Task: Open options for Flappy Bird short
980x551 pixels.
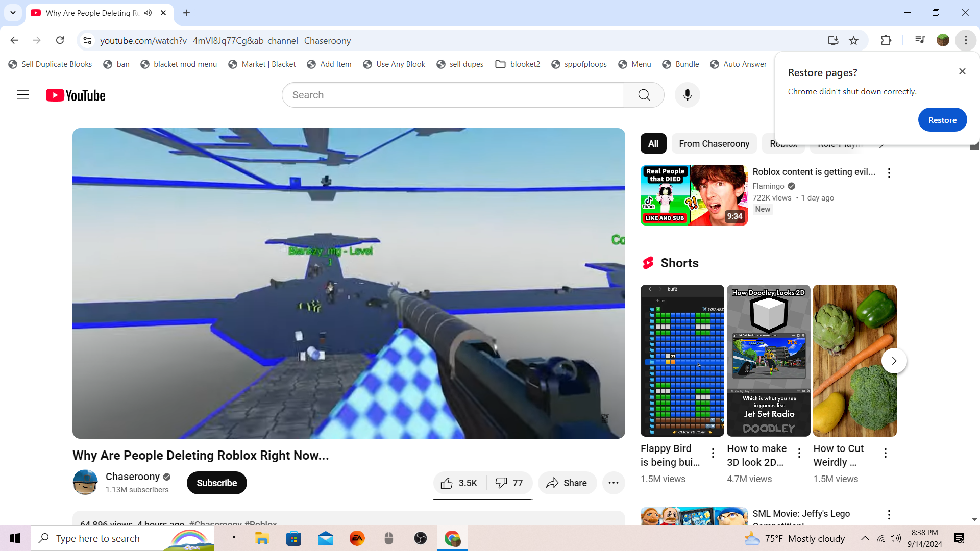Action: pos(713,453)
